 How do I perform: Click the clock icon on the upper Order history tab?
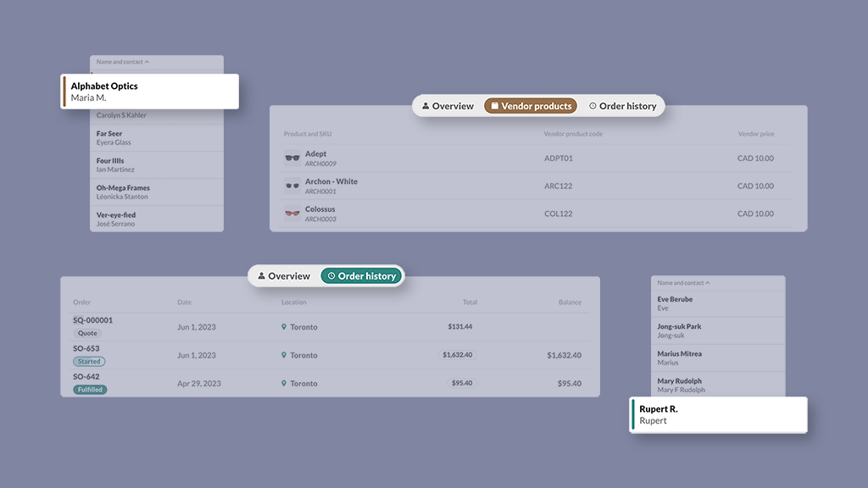(593, 105)
